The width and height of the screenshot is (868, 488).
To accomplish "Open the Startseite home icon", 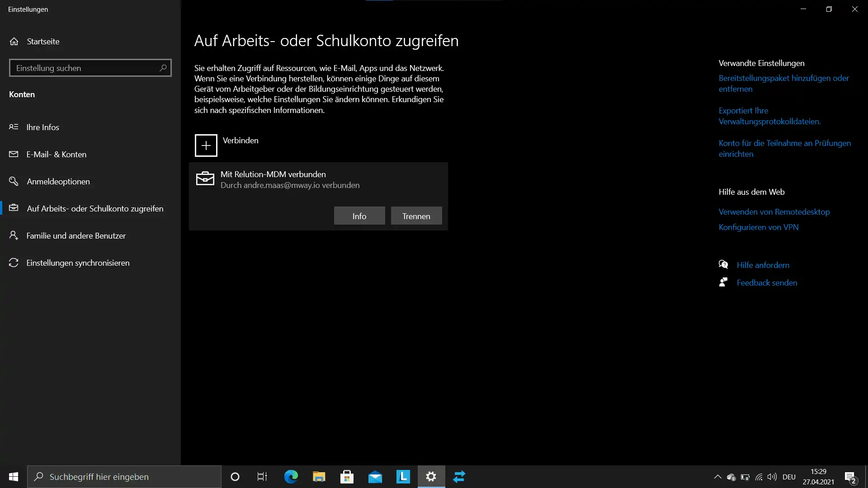I will (x=14, y=41).
